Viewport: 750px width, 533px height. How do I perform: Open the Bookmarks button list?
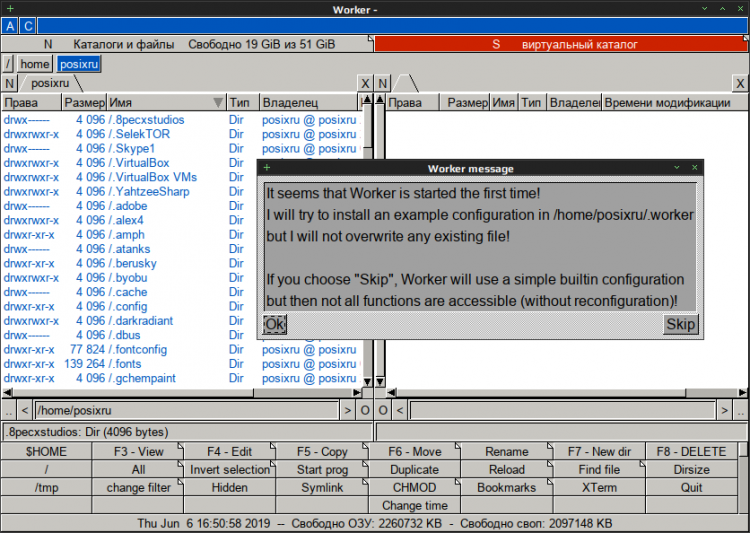507,487
